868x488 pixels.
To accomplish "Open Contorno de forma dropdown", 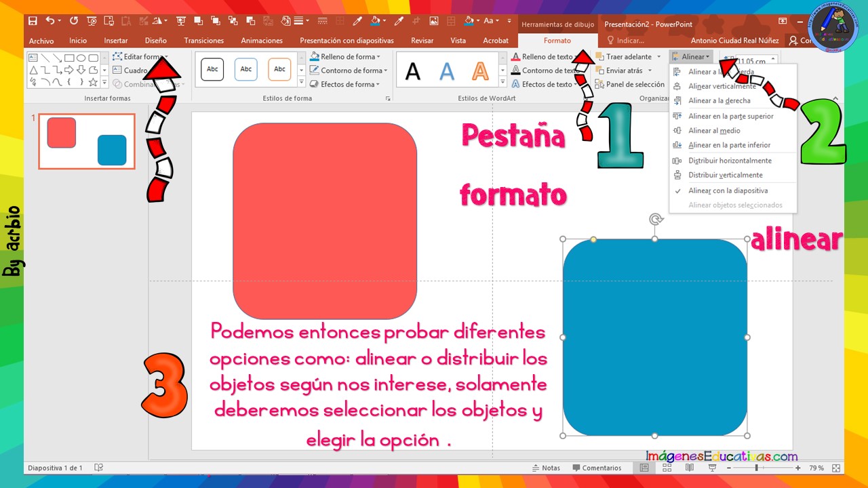I will (349, 70).
